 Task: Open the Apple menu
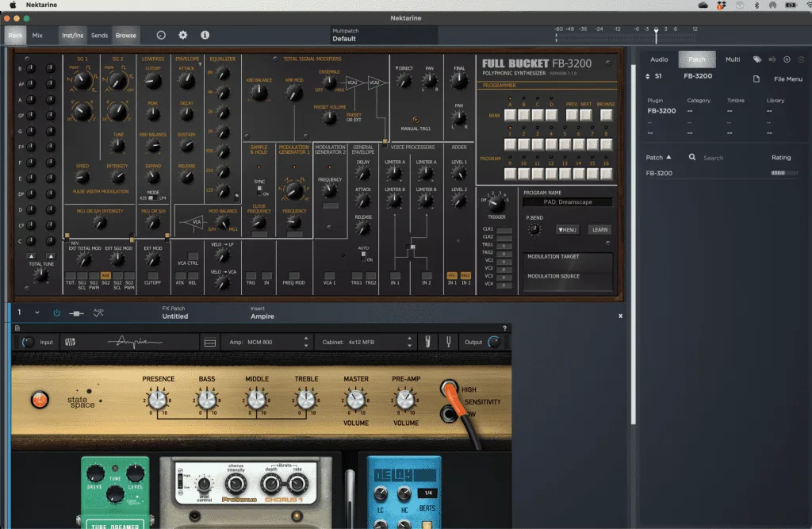tap(13, 6)
